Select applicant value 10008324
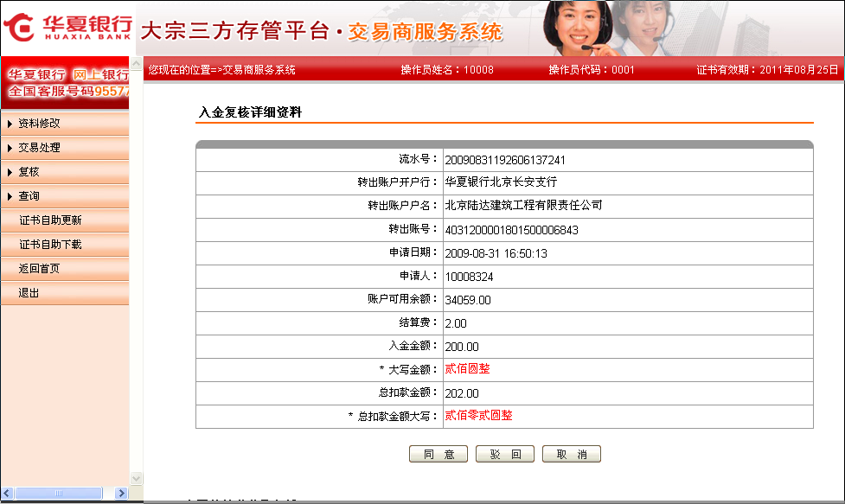845x504 pixels. (x=469, y=277)
